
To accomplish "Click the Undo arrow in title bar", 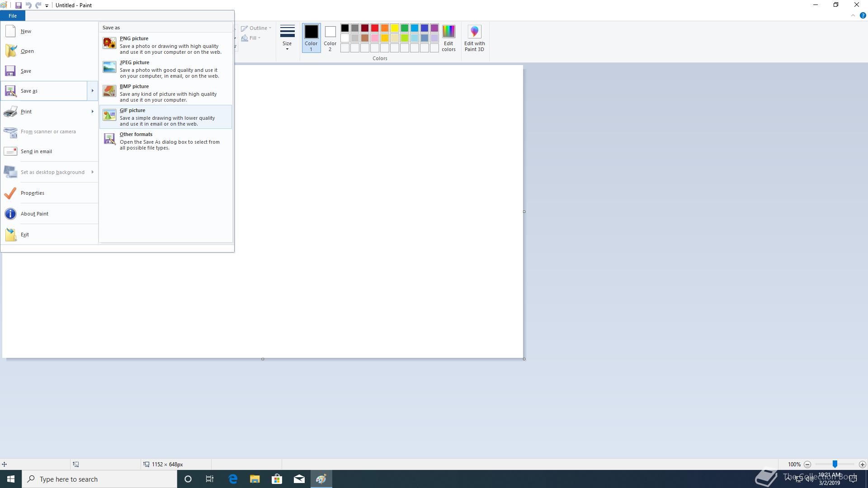I will (x=28, y=5).
